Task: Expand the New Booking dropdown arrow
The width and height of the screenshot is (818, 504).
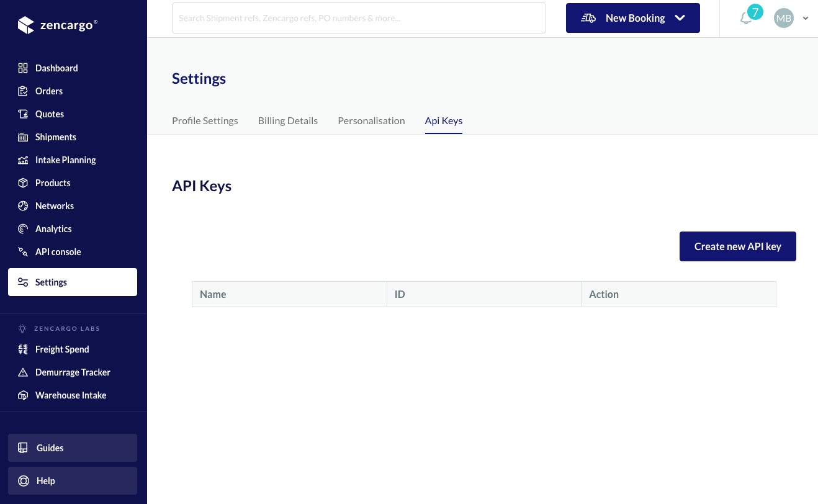Action: point(680,18)
